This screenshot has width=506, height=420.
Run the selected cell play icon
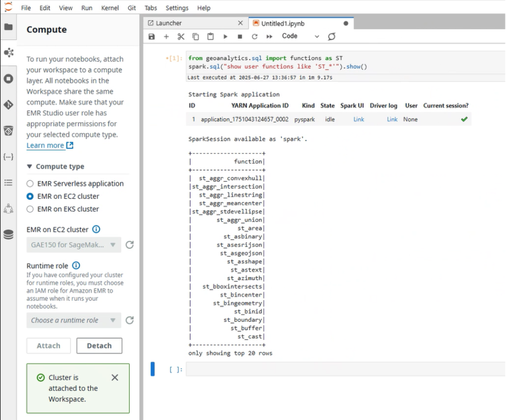[225, 36]
